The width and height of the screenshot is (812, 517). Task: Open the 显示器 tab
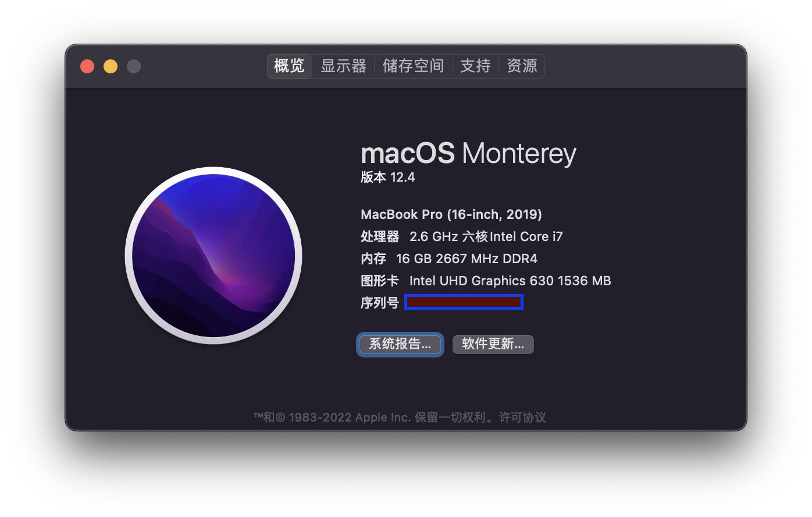coord(343,66)
